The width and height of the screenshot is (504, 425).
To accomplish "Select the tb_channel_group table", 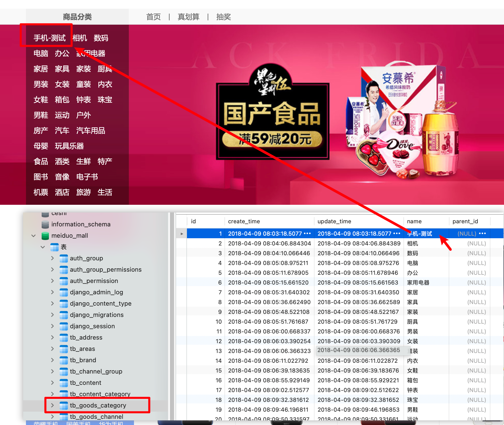I will pos(96,371).
